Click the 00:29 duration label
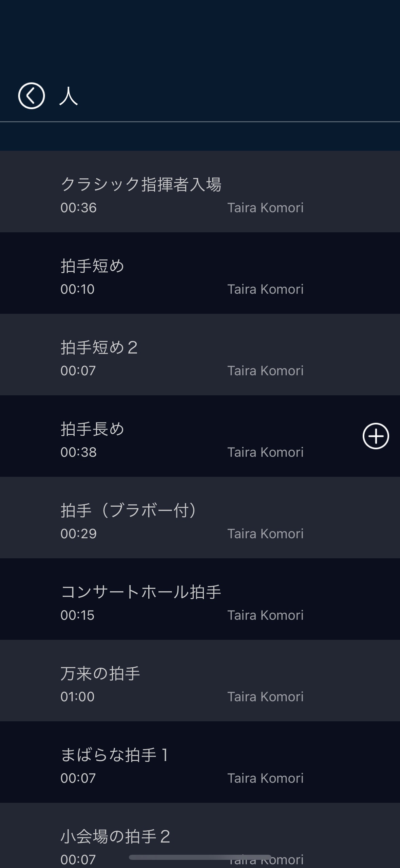The width and height of the screenshot is (400, 868). pos(78,534)
